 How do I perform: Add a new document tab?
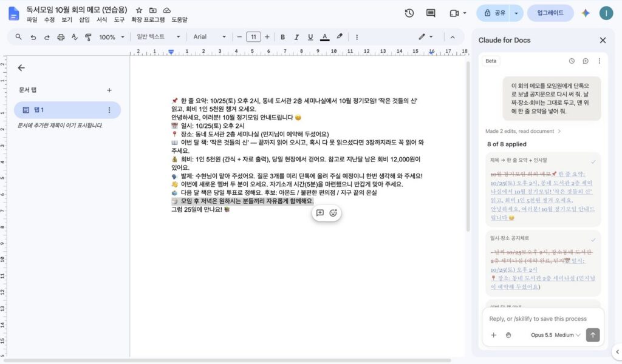pyautogui.click(x=109, y=90)
